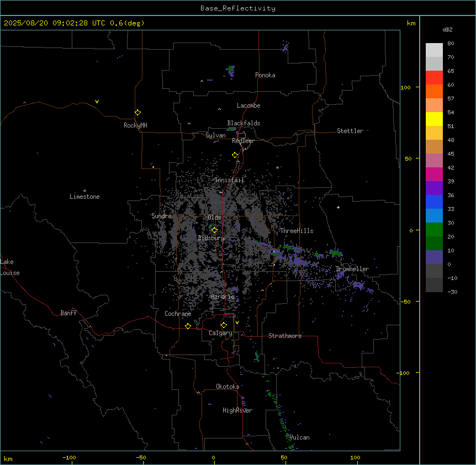Select the Cochrane label

[x=178, y=314]
